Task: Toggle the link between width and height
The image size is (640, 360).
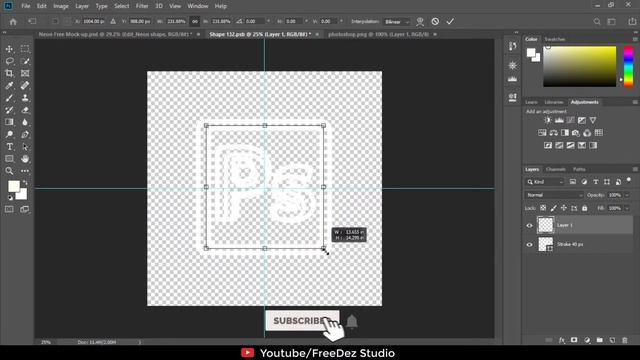Action: [195, 21]
